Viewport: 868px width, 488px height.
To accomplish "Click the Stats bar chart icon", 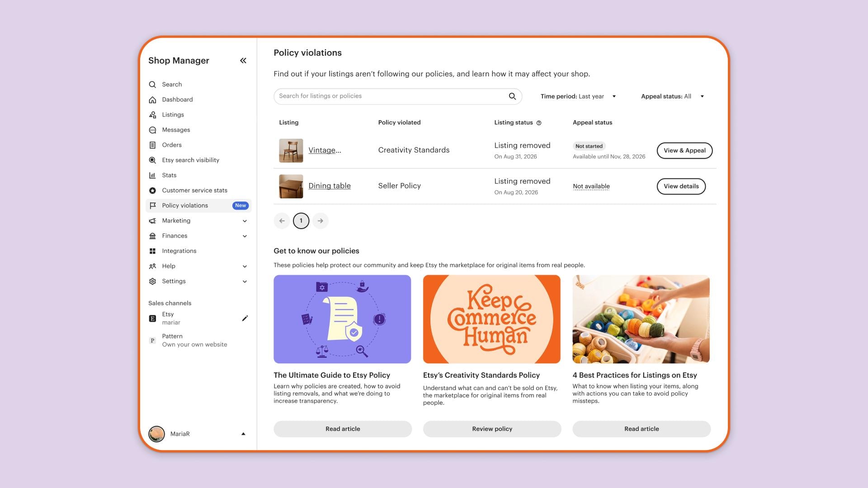I will (152, 175).
